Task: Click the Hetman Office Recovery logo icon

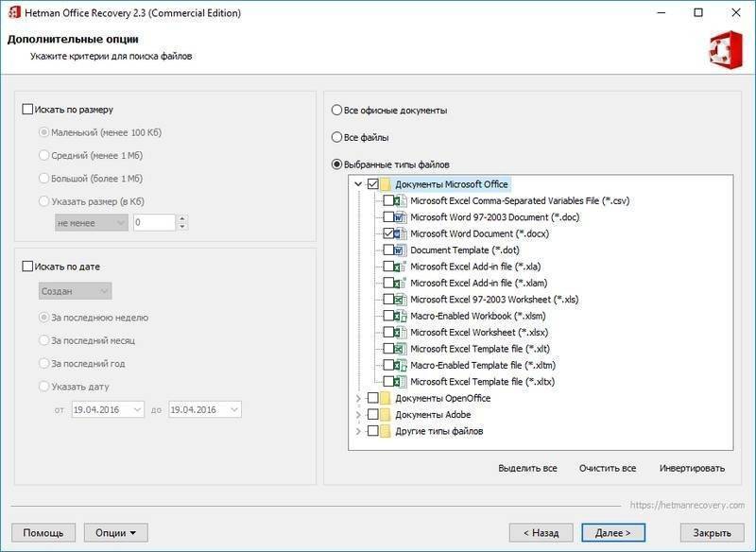Action: 725,48
